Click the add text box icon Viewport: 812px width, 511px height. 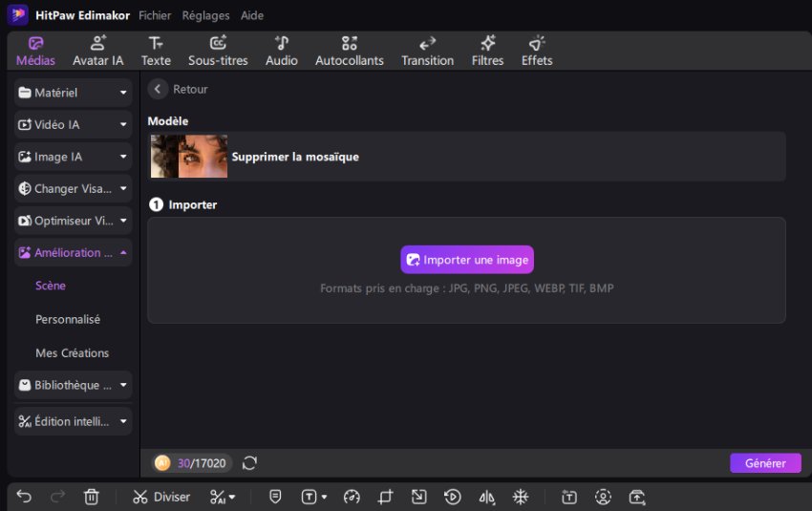click(x=569, y=497)
